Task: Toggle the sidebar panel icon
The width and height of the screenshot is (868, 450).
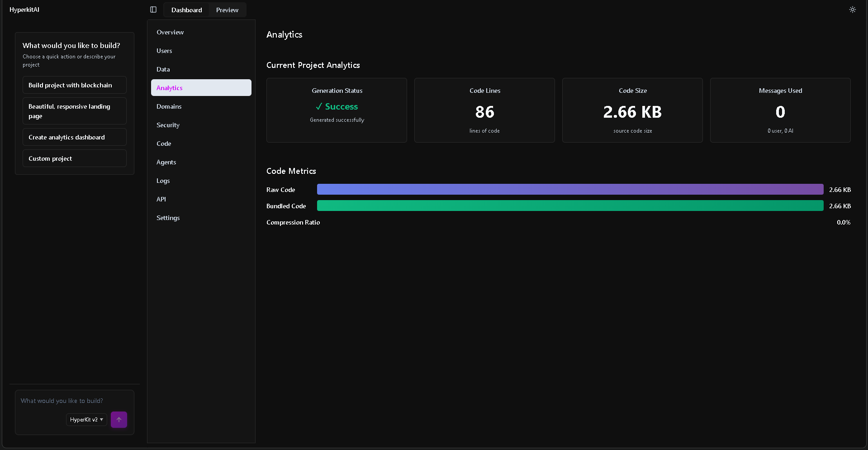Action: [153, 10]
